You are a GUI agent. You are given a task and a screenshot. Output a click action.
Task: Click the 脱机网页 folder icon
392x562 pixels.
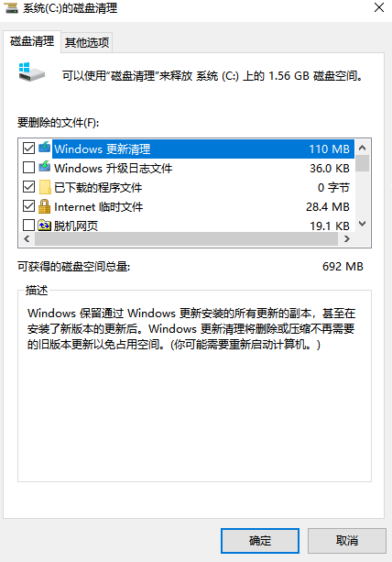coord(44,226)
